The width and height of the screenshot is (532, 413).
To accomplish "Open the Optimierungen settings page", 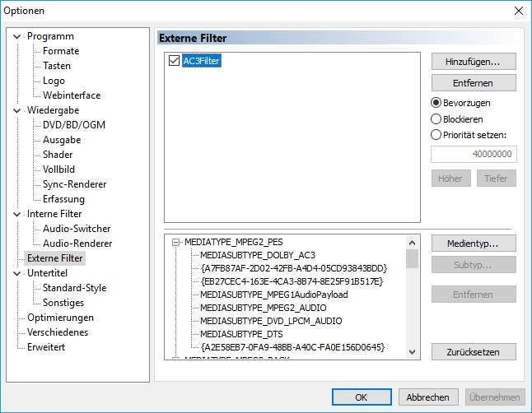I will pos(60,318).
